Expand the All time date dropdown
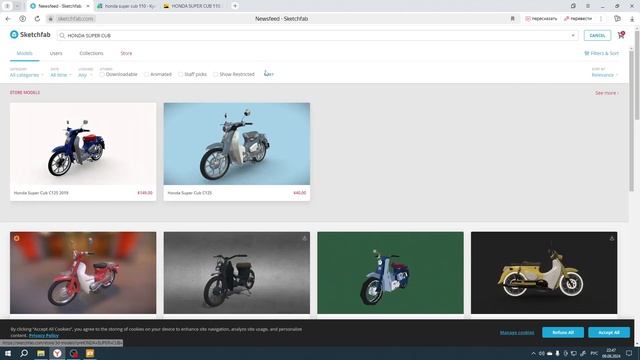Viewport: 640px width, 360px height. point(60,75)
